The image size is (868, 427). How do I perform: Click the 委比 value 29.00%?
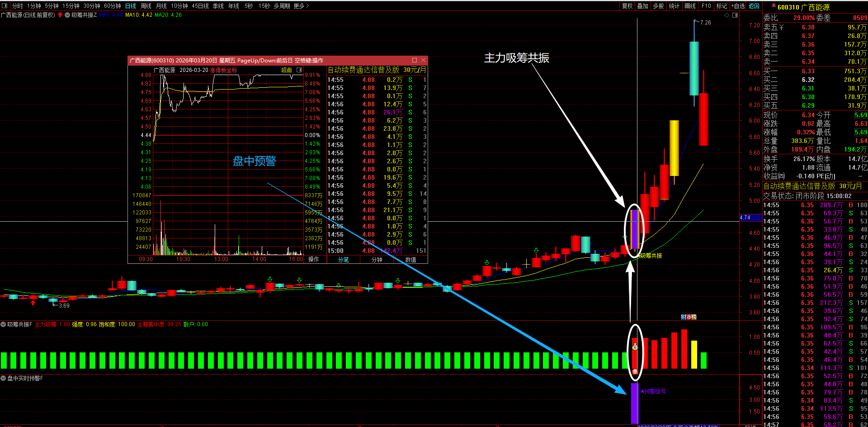tap(804, 18)
